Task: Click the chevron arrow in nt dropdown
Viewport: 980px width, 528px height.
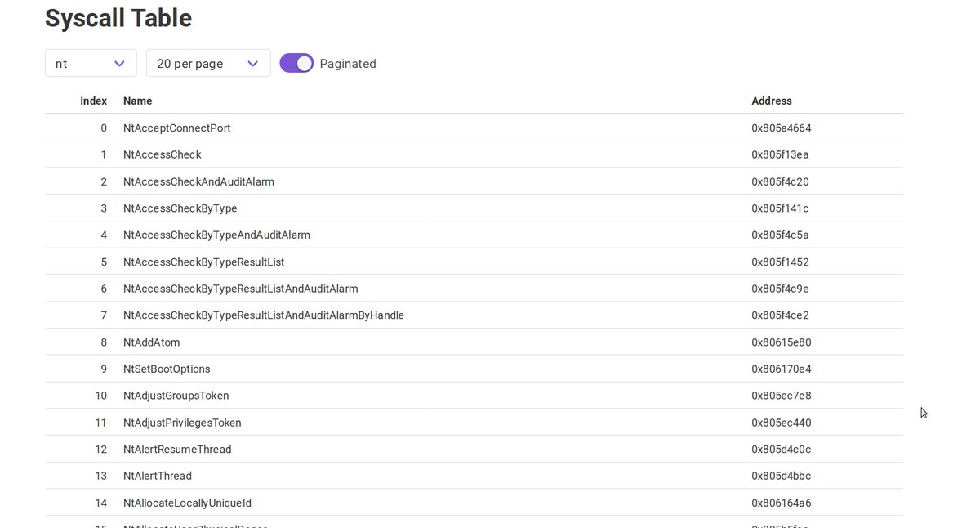Action: (x=120, y=64)
